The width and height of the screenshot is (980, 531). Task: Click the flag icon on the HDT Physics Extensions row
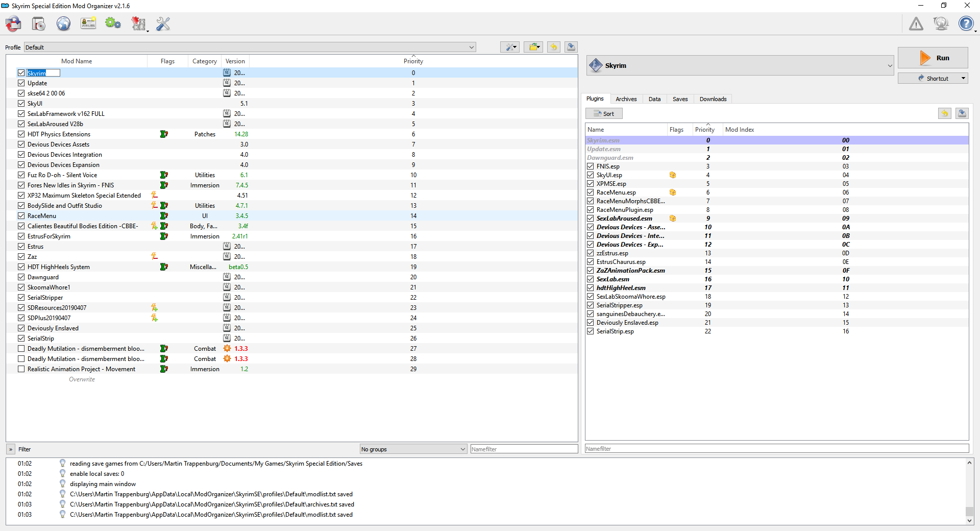point(164,134)
